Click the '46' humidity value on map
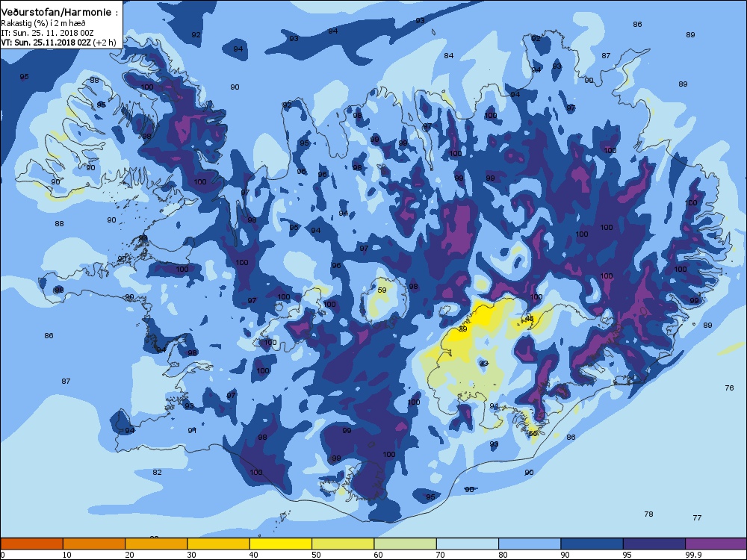This screenshot has width=747, height=560. [x=530, y=319]
